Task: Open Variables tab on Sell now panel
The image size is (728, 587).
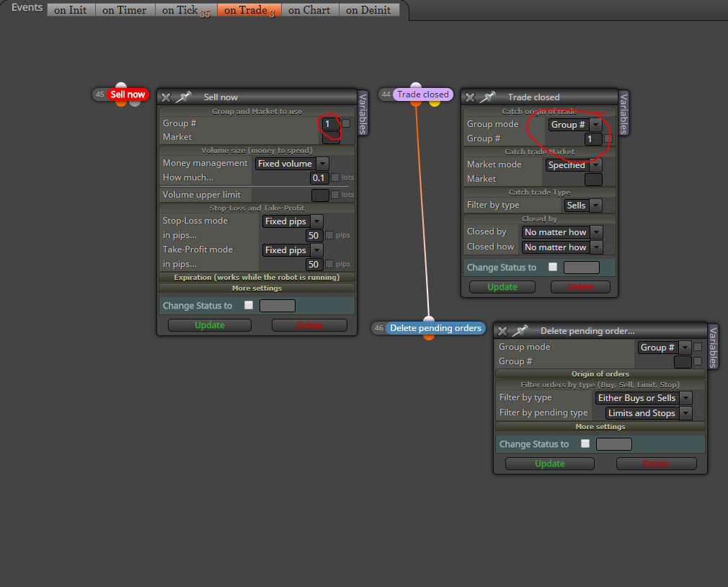Action: point(363,113)
